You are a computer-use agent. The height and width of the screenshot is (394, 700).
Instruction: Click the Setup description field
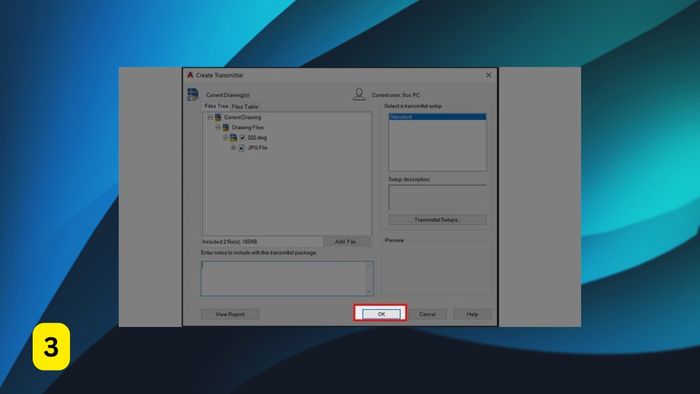coord(438,197)
